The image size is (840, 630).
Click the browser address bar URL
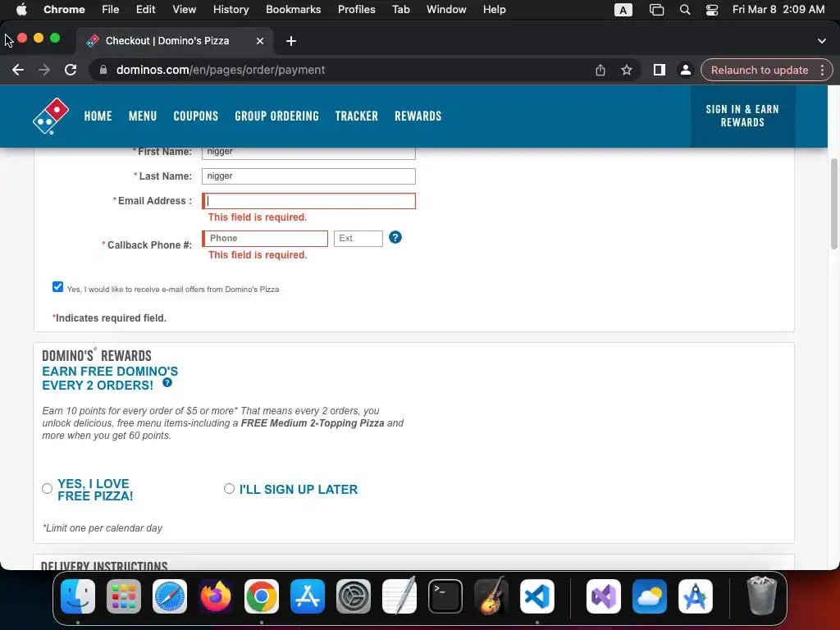coord(221,71)
